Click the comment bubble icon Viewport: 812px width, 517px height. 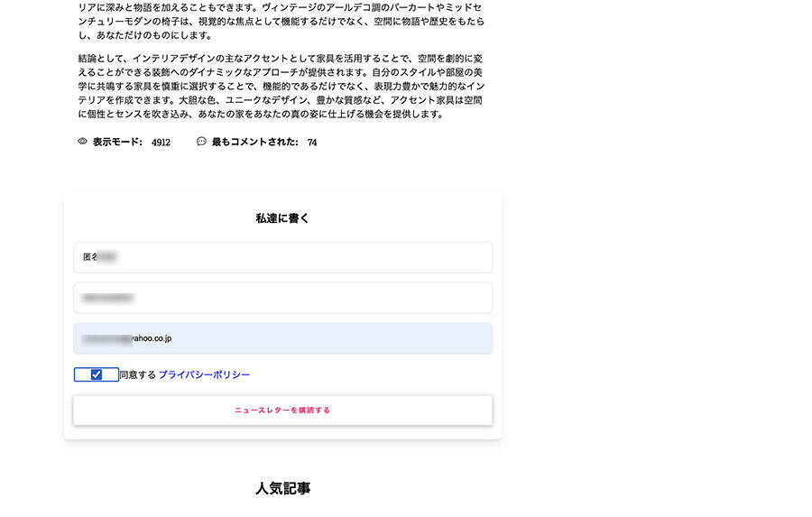click(x=201, y=142)
